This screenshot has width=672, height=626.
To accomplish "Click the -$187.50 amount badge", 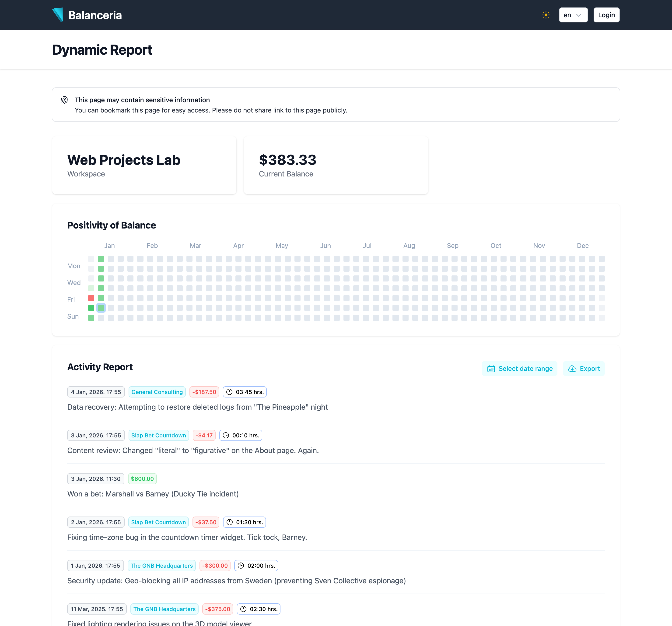I will [x=204, y=392].
